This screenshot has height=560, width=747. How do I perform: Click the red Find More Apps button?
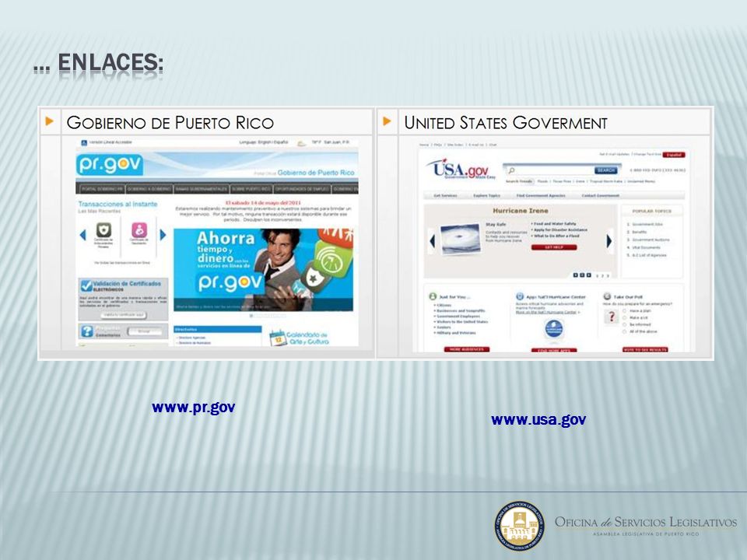coord(554,351)
